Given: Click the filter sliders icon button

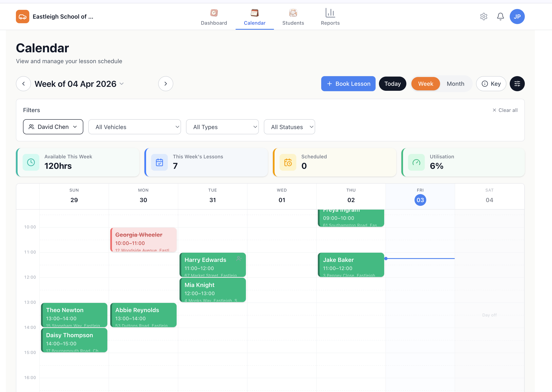Looking at the screenshot, I should [517, 84].
